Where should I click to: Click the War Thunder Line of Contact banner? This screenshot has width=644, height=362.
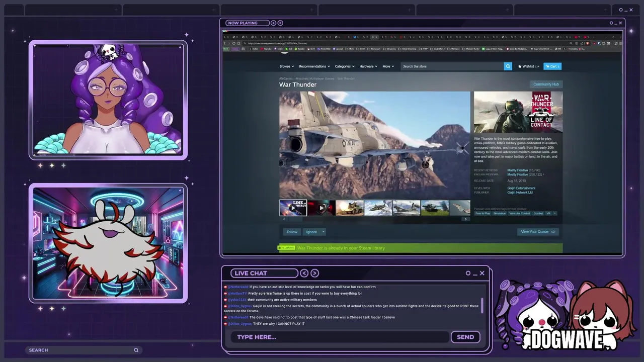tap(518, 112)
